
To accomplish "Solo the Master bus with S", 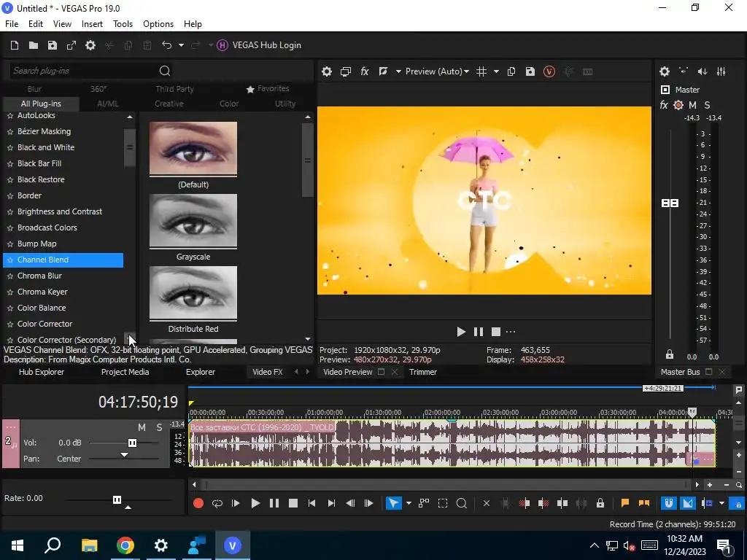I will (x=707, y=105).
